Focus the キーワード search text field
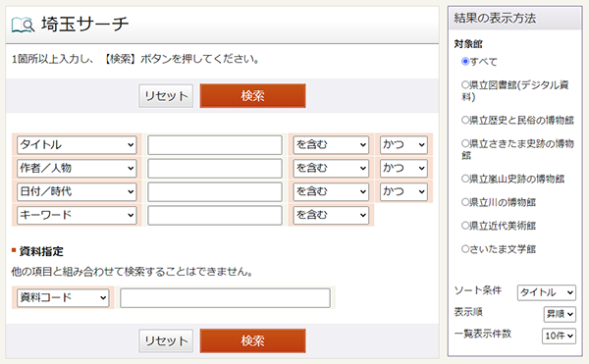 (x=215, y=215)
